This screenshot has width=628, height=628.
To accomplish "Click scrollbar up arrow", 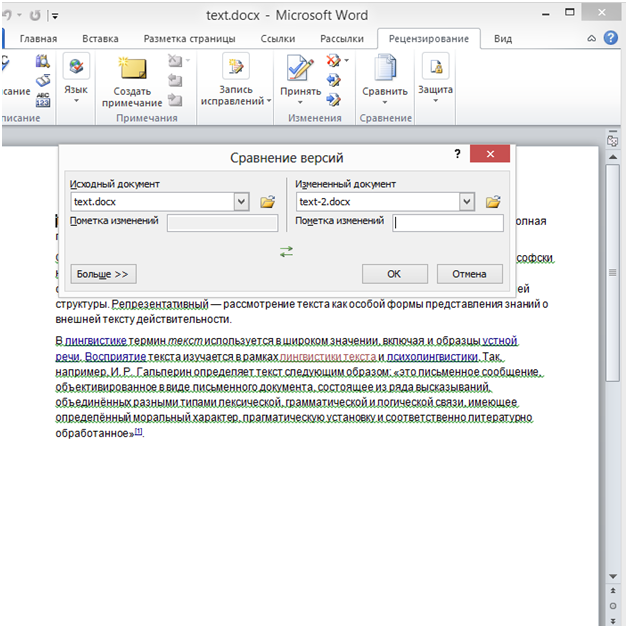I will point(613,157).
